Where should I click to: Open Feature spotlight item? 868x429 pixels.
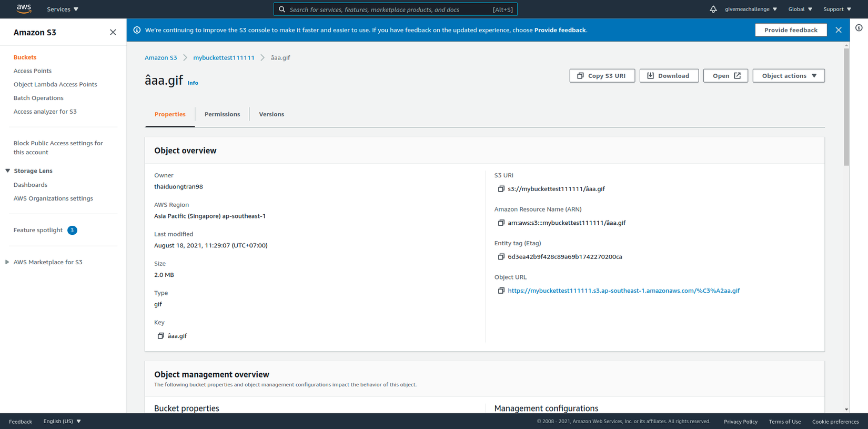[45, 230]
